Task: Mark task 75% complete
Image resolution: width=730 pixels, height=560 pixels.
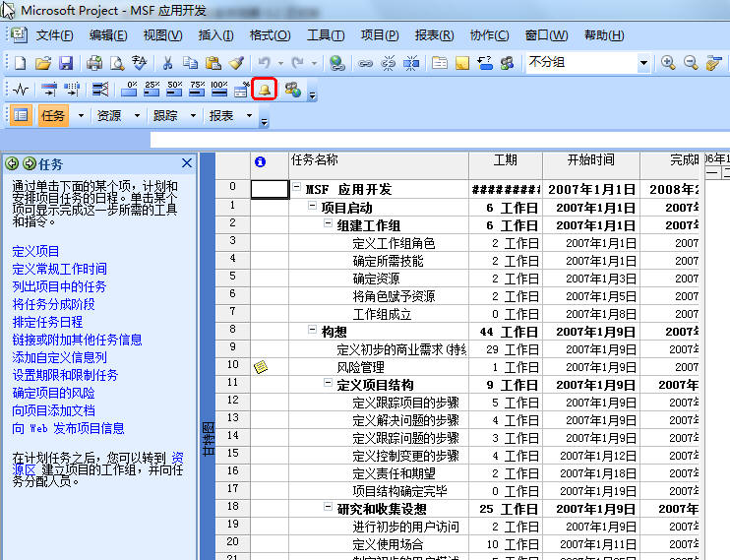Action: [197, 89]
